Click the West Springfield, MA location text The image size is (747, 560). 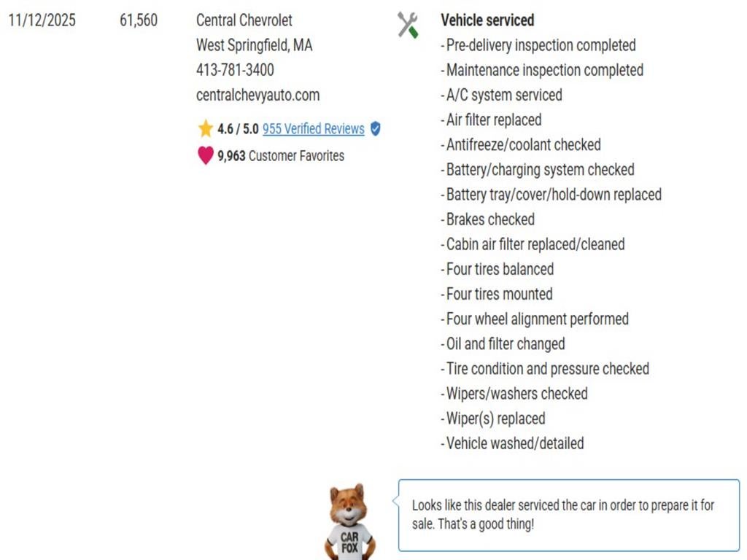pos(254,45)
